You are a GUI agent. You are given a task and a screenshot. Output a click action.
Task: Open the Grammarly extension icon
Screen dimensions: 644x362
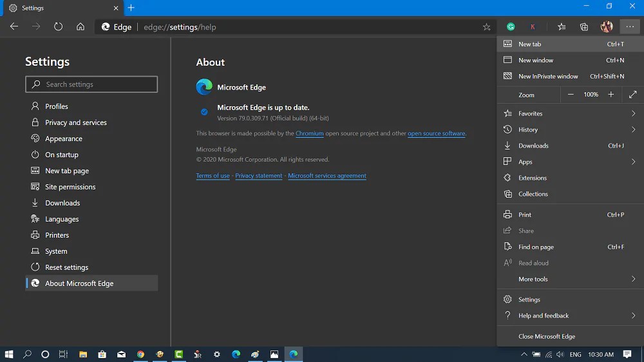pos(511,26)
